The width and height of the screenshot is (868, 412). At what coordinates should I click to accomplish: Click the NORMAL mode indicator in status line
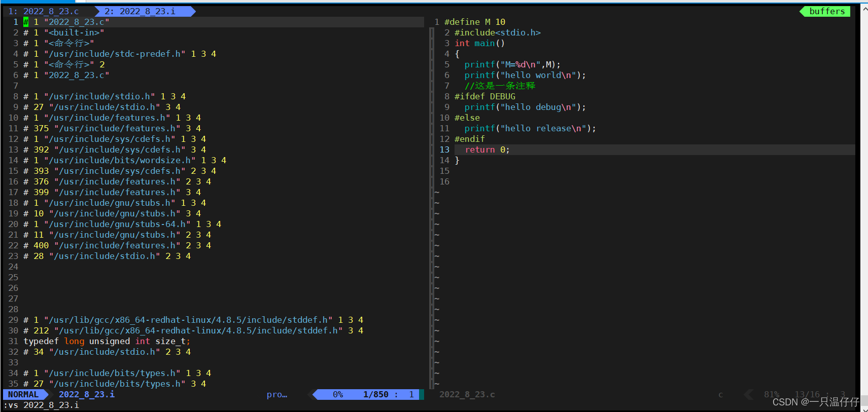tap(23, 394)
